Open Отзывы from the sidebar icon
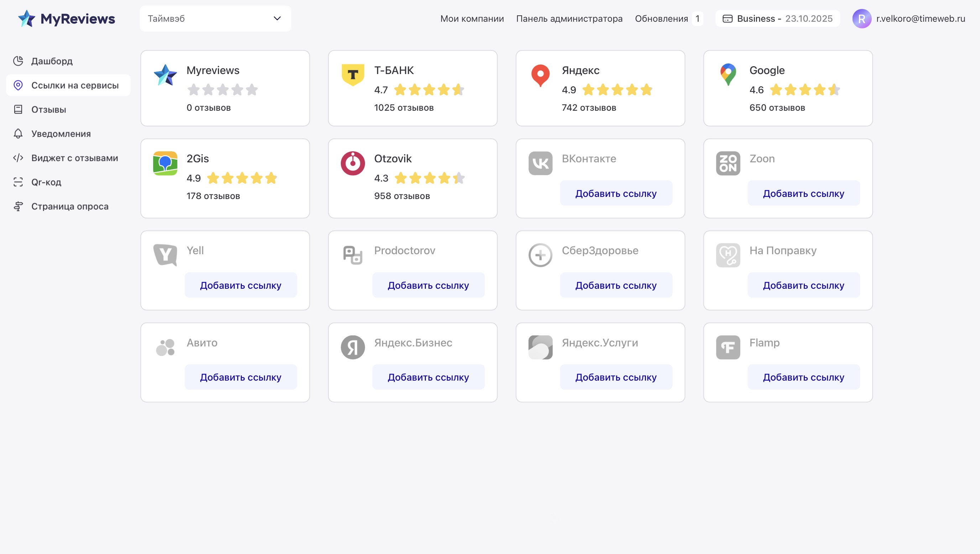 [x=17, y=109]
